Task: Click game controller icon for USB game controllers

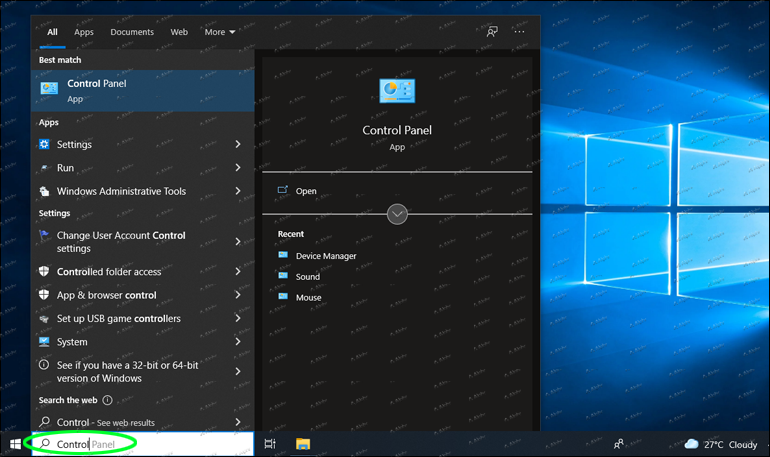Action: tap(44, 319)
